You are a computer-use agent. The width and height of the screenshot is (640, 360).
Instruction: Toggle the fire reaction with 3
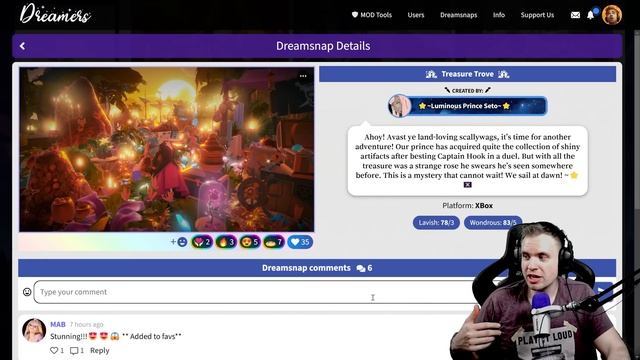[226, 242]
